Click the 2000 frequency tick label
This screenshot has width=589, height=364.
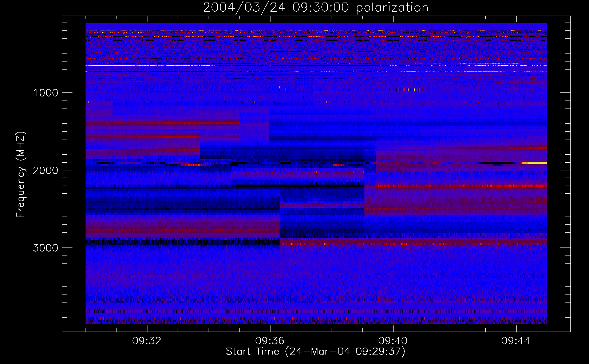coord(46,170)
